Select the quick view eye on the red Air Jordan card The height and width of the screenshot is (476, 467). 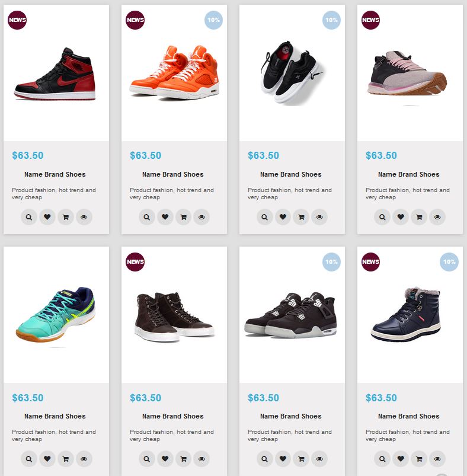point(83,216)
